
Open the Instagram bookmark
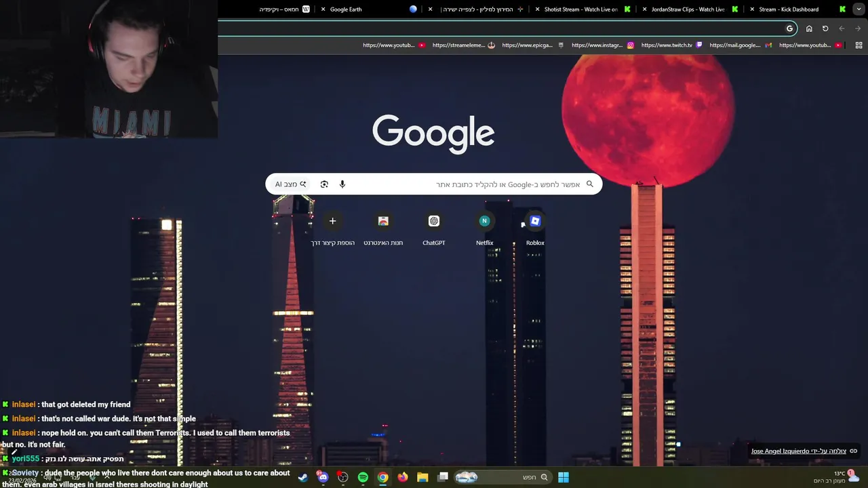(x=602, y=45)
